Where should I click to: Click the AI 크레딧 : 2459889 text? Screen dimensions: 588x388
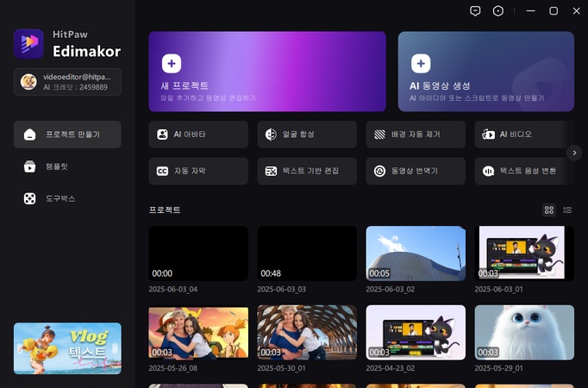(x=75, y=87)
